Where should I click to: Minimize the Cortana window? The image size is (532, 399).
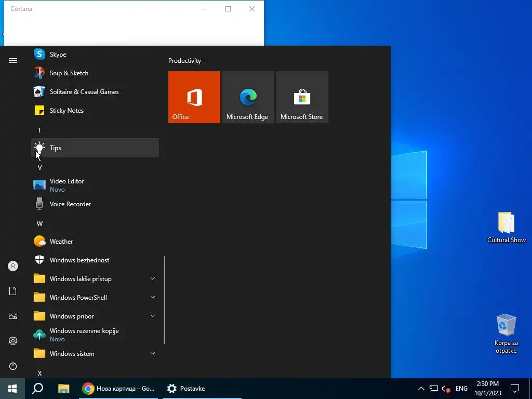coord(204,9)
